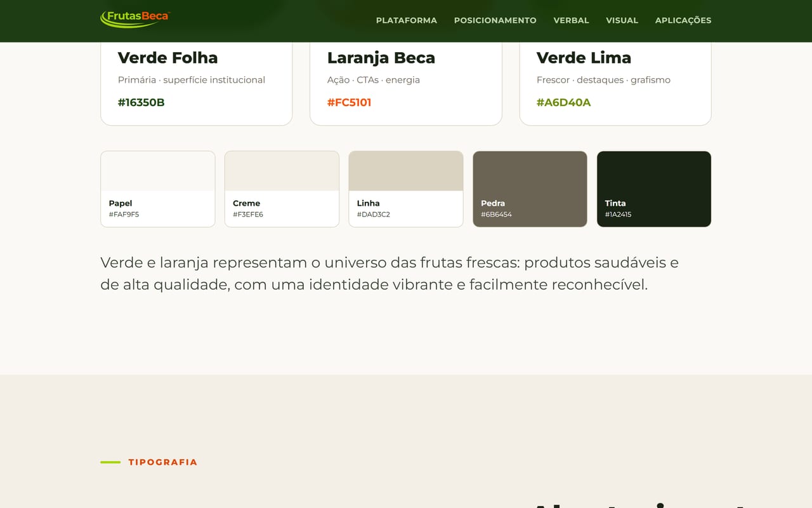The image size is (812, 508).
Task: Click the #DAD3C2 hex label
Action: pos(374,215)
